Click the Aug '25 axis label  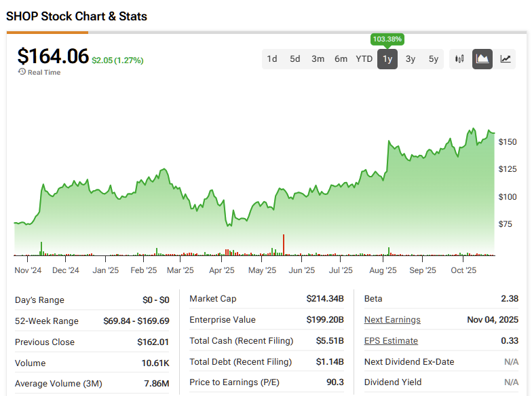(383, 270)
